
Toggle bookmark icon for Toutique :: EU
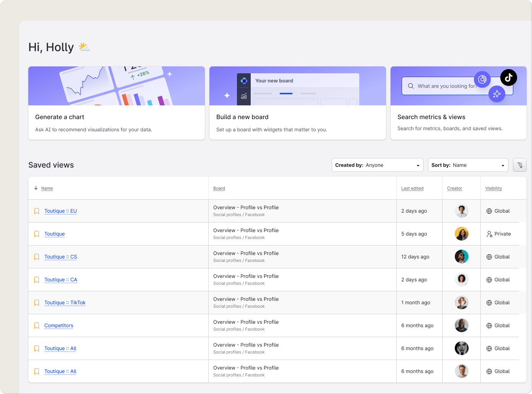coord(37,211)
